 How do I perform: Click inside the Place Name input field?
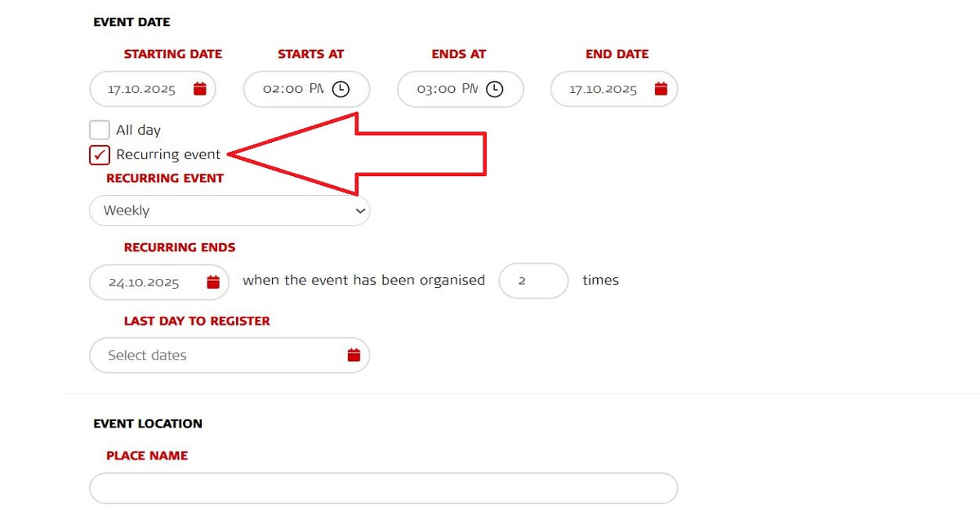[x=383, y=488]
